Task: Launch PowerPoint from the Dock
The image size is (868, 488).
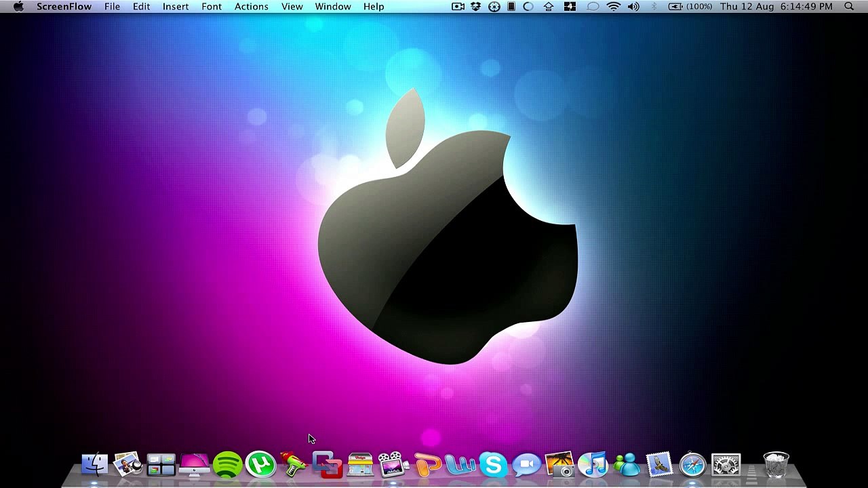Action: click(x=427, y=465)
